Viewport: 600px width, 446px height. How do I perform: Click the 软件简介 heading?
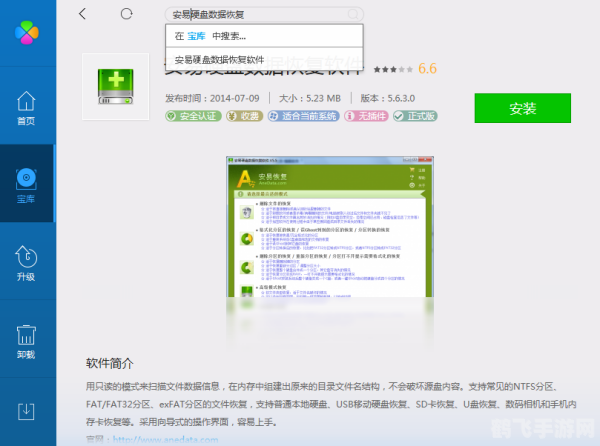point(110,363)
